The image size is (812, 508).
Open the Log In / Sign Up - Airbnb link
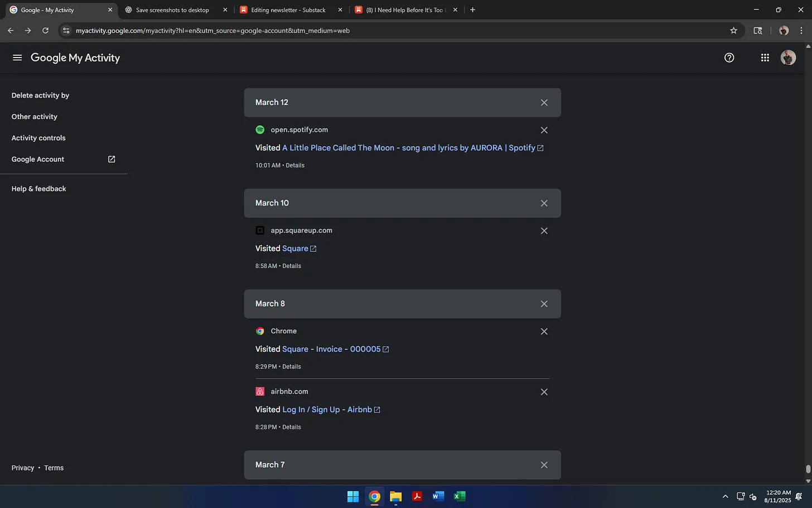pos(331,409)
